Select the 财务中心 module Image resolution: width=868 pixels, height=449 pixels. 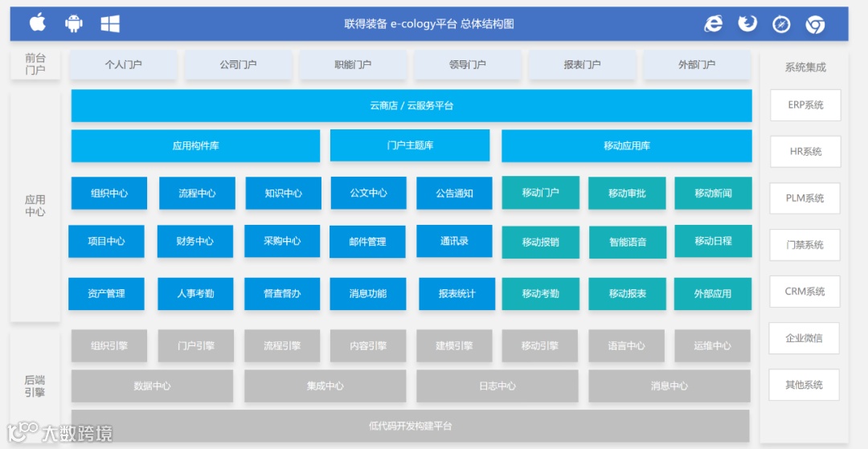194,241
